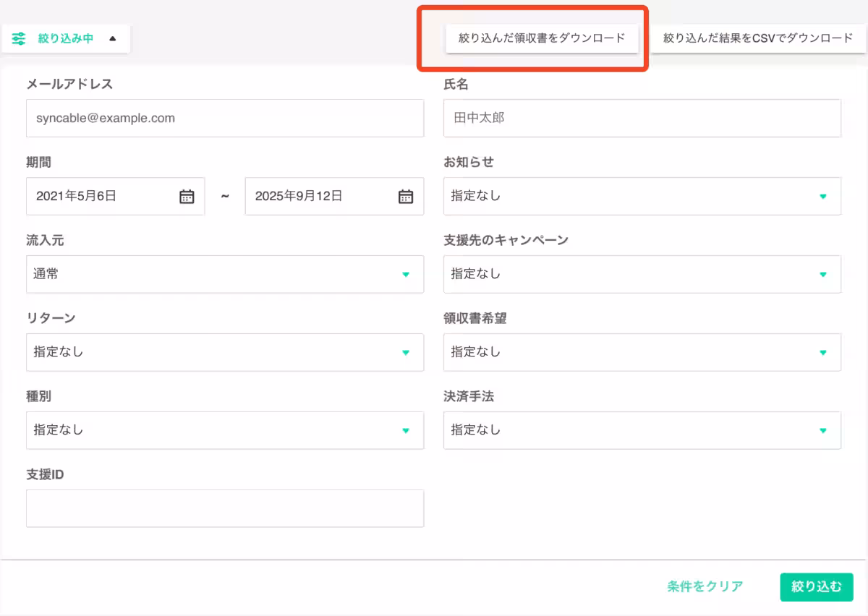Click the filter sliders icon
The image size is (868, 616).
pos(19,38)
